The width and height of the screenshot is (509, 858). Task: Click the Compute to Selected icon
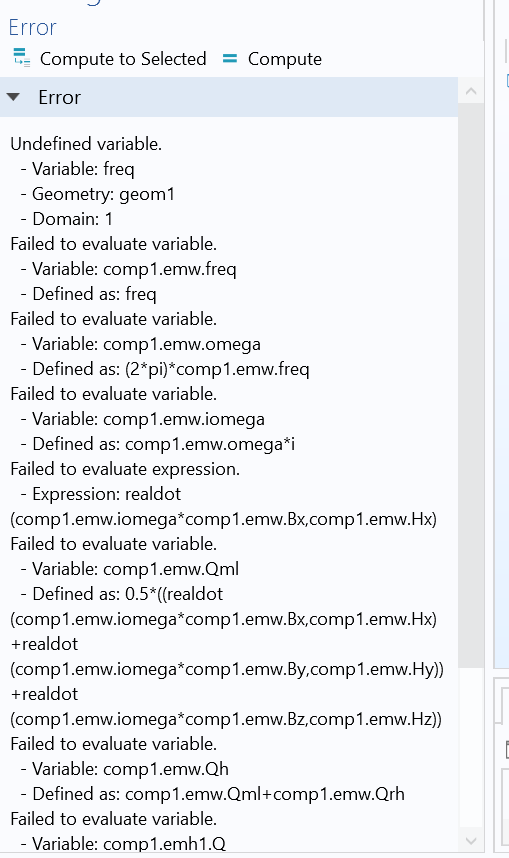click(x=21, y=58)
